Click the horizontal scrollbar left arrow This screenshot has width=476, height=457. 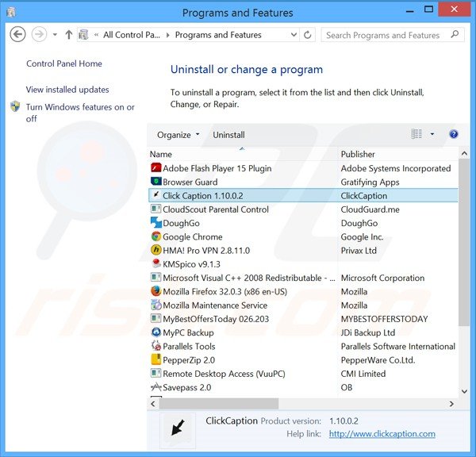153,404
